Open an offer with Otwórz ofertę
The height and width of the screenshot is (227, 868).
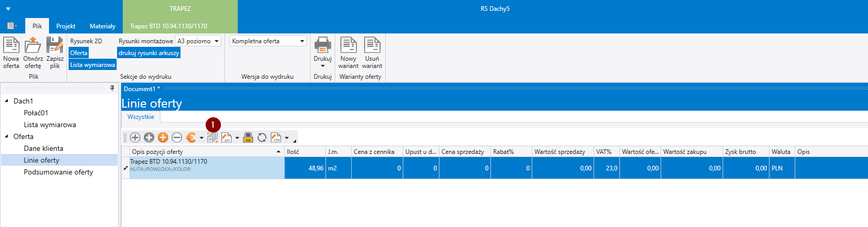32,46
